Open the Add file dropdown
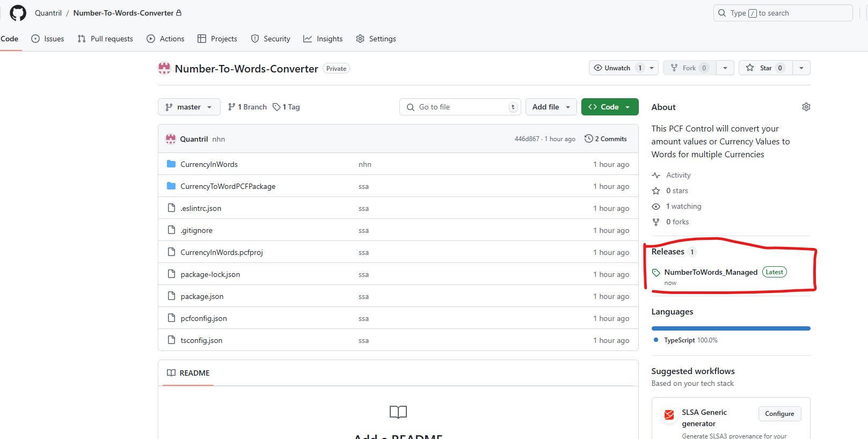This screenshot has height=439, width=868. pos(551,107)
